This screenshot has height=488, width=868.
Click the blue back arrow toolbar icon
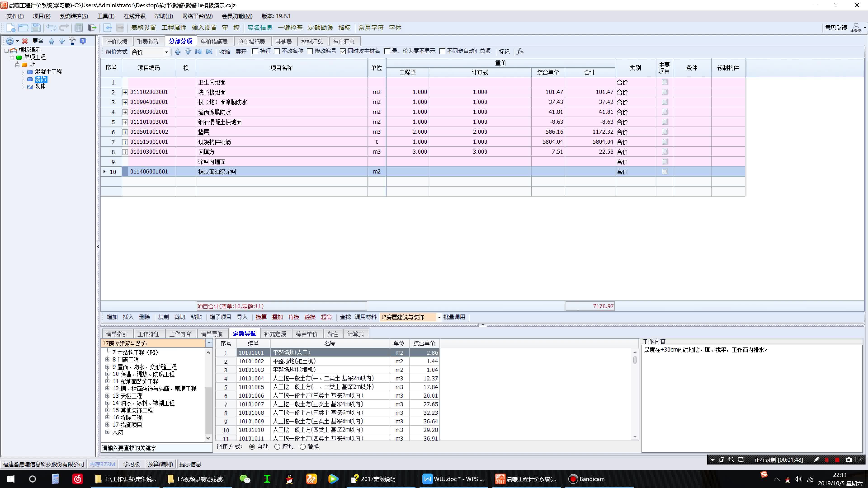click(x=108, y=28)
